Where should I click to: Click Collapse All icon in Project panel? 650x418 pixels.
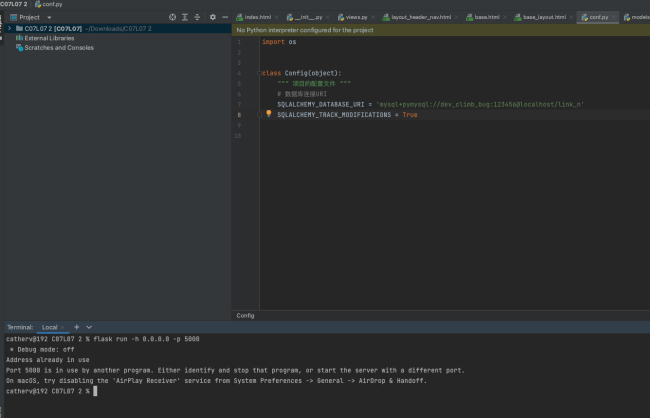[x=197, y=17]
